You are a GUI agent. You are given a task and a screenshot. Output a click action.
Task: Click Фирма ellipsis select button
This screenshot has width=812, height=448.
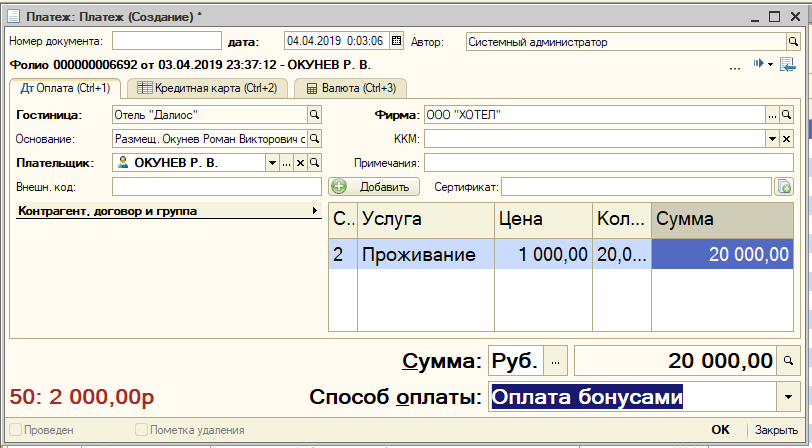[x=772, y=114]
